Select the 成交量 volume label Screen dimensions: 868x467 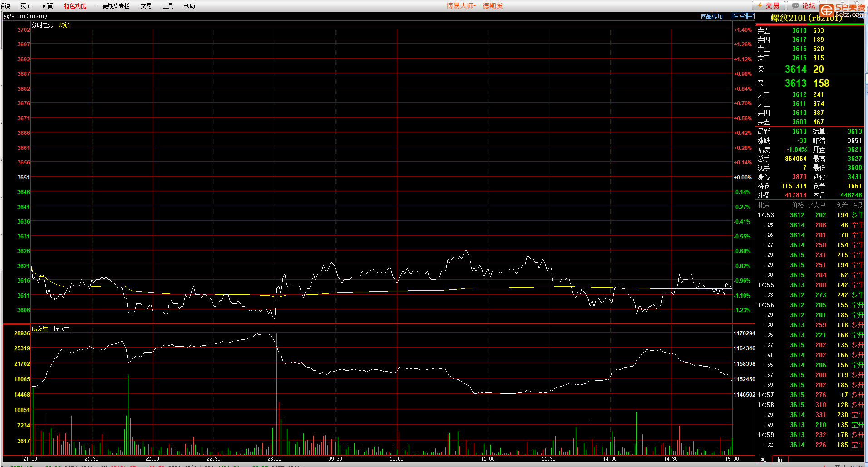click(39, 328)
